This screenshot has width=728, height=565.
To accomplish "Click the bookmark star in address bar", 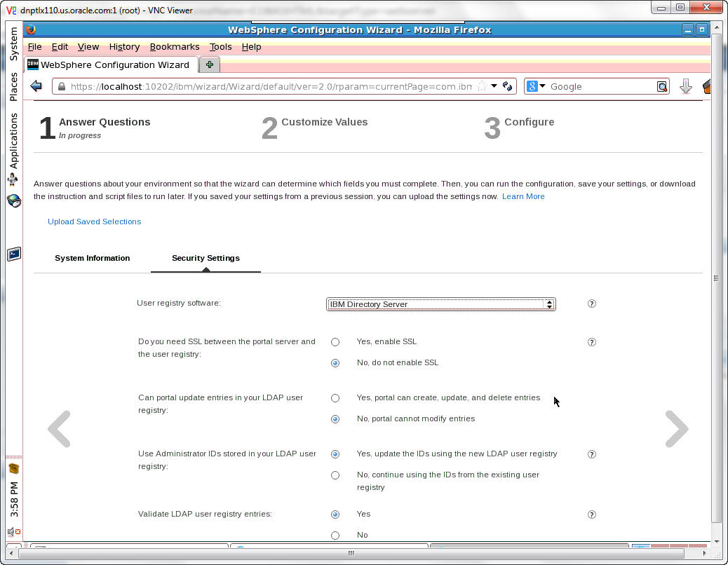I will point(482,86).
